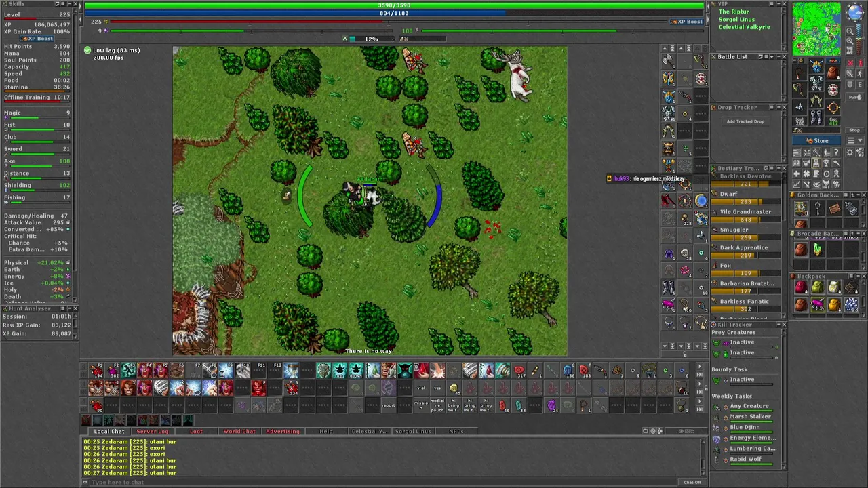Screen dimensions: 868x488
Task: Collapse the Drop Tracker panel
Action: tap(778, 107)
